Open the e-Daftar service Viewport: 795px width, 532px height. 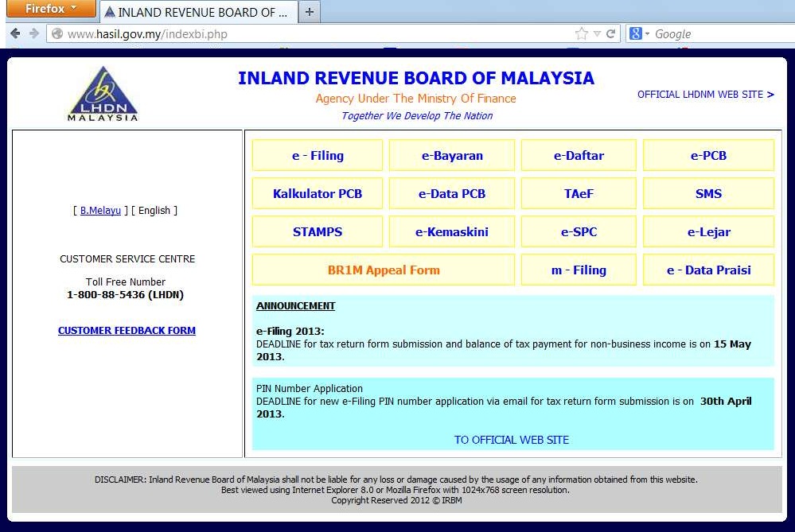[x=579, y=156]
